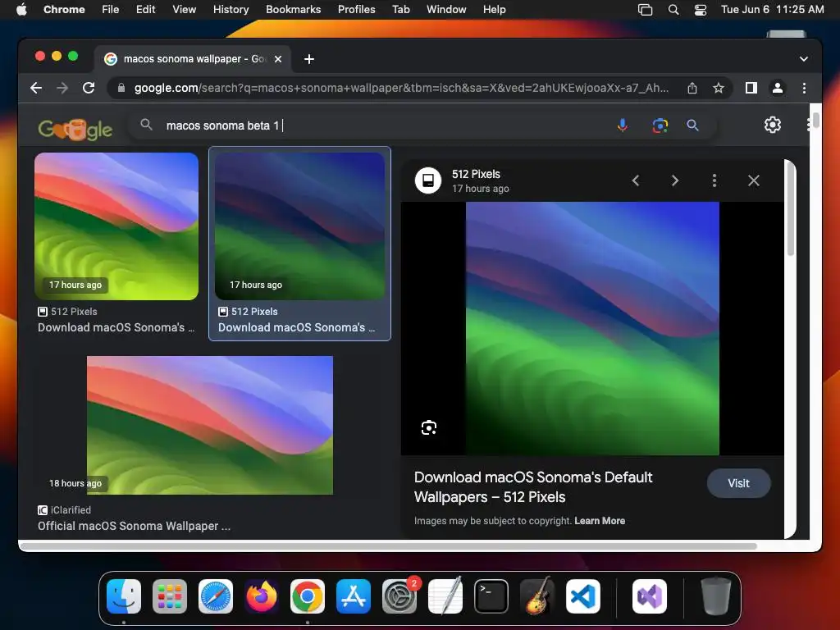Image resolution: width=840 pixels, height=630 pixels.
Task: Expand the tab search chevron
Action: pyautogui.click(x=804, y=59)
